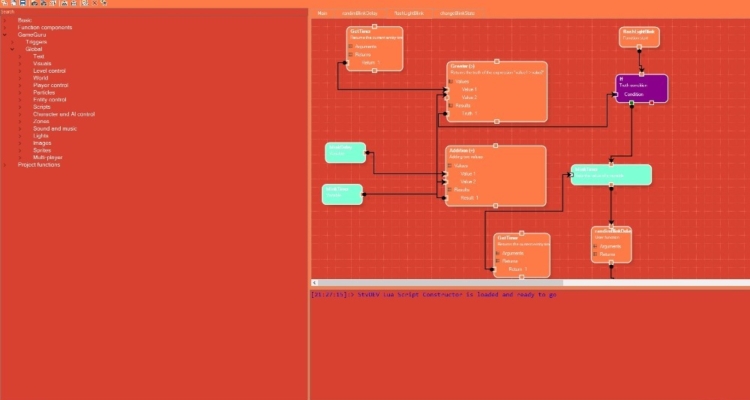The height and width of the screenshot is (400, 750).
Task: Click the canvas horizontal scrollbar left arrow
Action: pos(315,283)
